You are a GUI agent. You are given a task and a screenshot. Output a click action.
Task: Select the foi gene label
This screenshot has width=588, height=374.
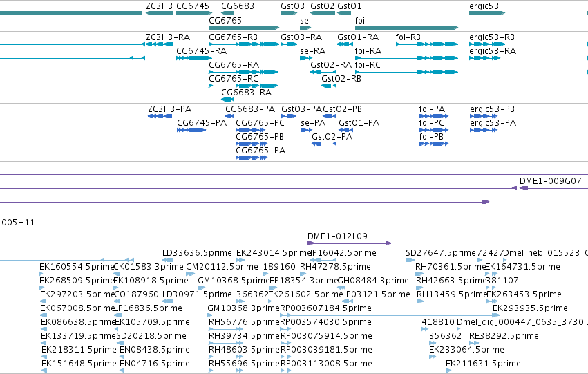tap(359, 20)
